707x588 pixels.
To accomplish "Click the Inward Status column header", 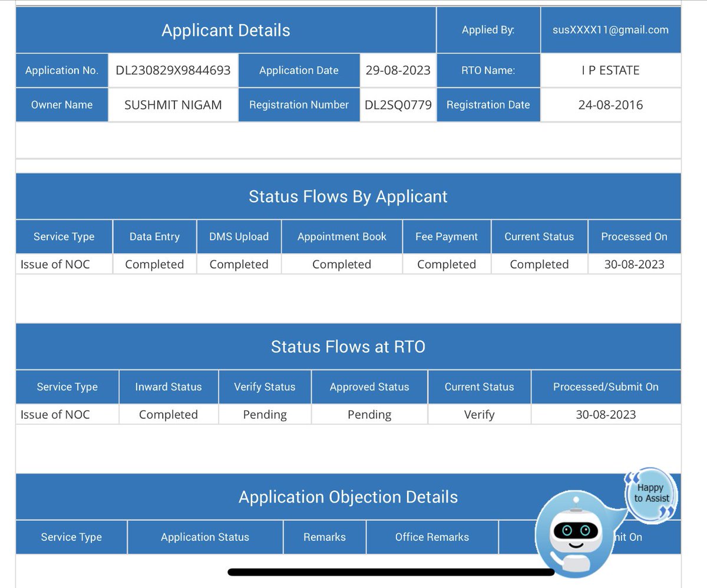I will [169, 387].
